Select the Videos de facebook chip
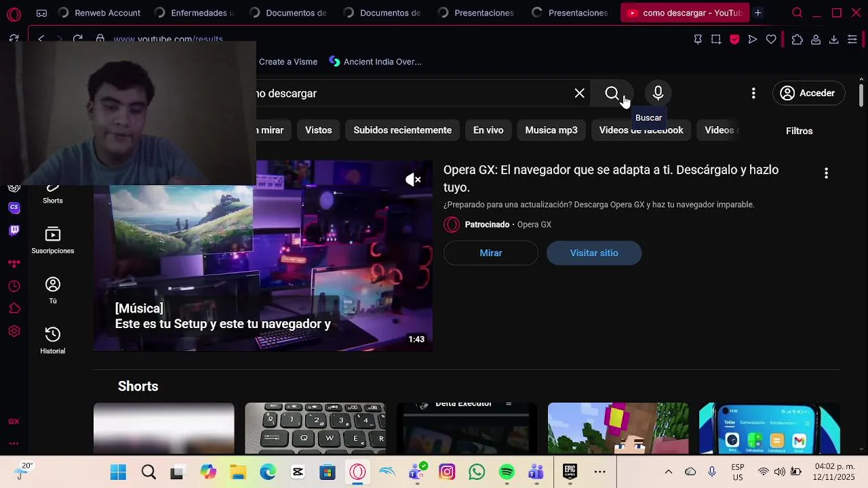The width and height of the screenshot is (868, 488). pyautogui.click(x=641, y=130)
